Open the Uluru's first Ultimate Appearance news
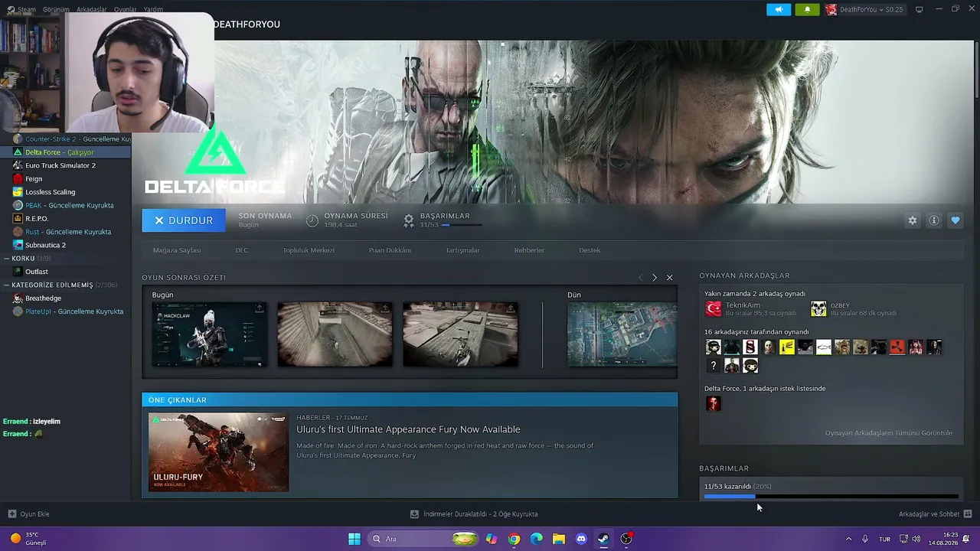 [x=408, y=429]
